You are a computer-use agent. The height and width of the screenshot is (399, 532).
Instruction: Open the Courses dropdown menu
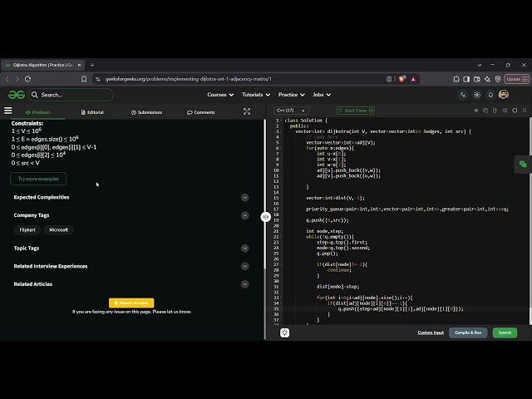tap(220, 95)
